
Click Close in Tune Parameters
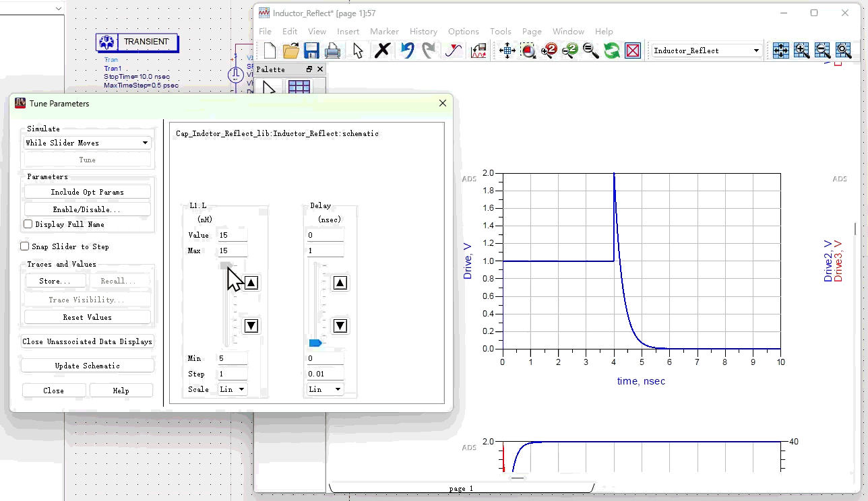[x=54, y=391]
